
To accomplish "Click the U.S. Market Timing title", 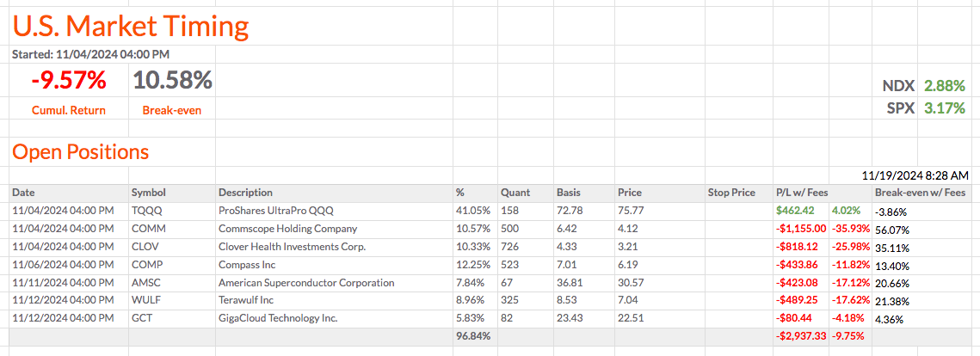I will point(130,27).
